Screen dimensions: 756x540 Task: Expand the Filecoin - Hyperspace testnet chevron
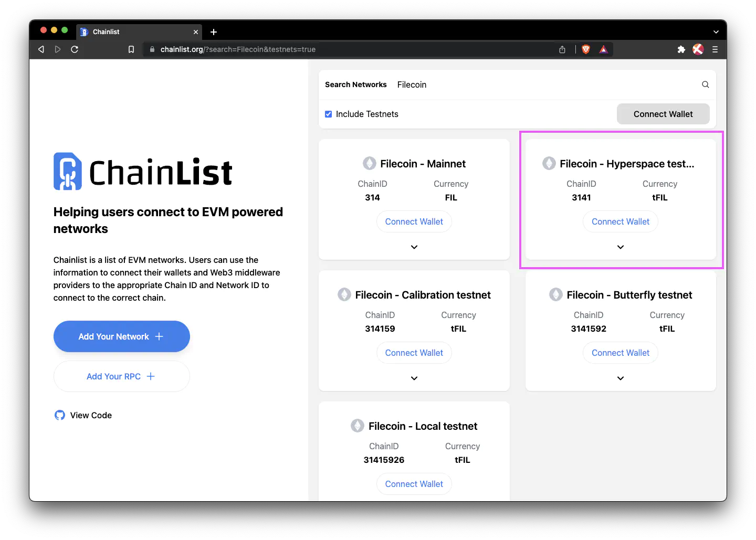pyautogui.click(x=621, y=247)
